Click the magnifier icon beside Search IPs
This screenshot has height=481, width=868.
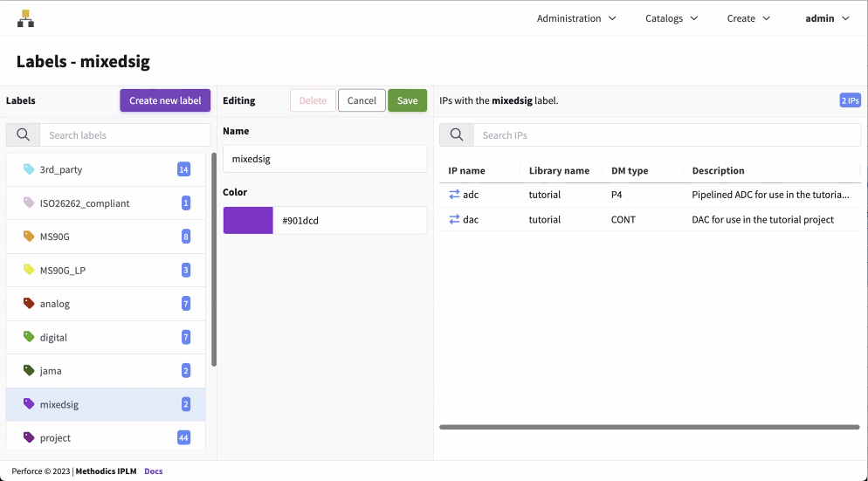click(456, 135)
